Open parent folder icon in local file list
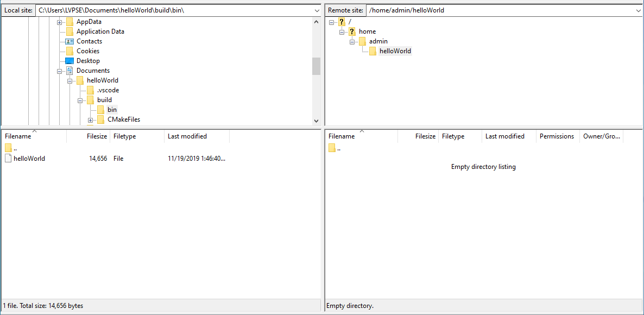Image resolution: width=644 pixels, height=315 pixels. point(8,148)
